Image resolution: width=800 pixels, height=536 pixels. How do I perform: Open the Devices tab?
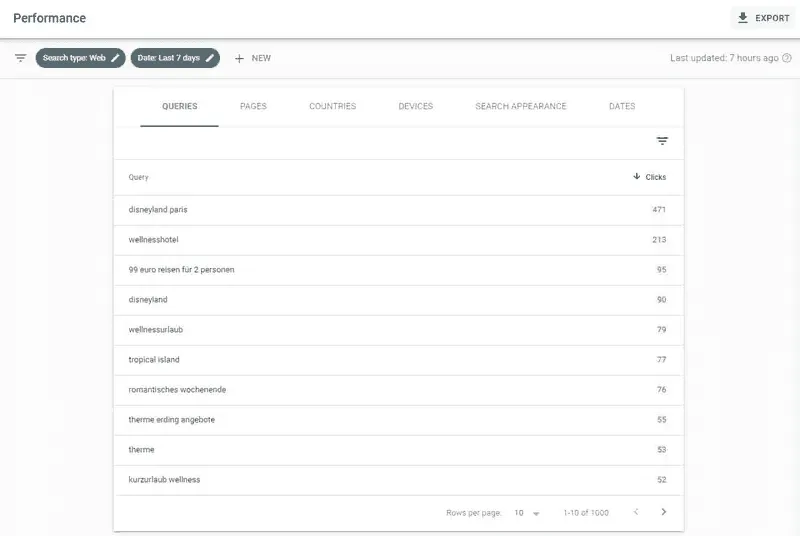point(415,106)
